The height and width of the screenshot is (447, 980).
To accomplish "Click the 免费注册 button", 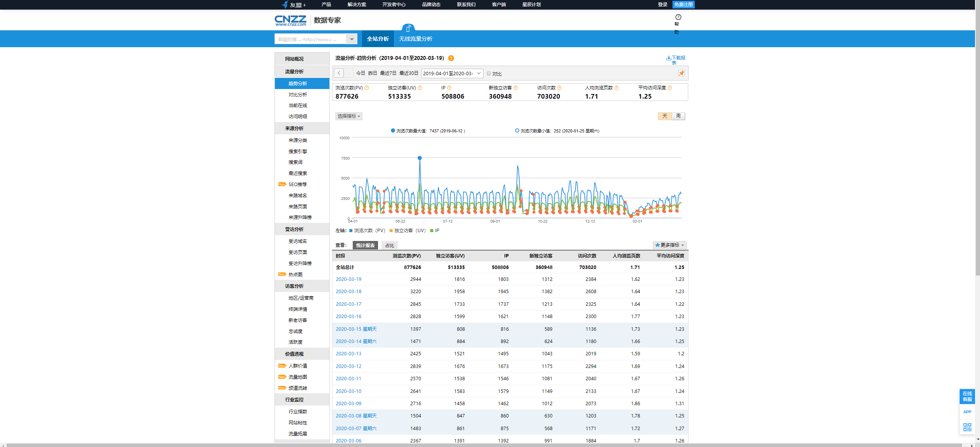I will [683, 5].
